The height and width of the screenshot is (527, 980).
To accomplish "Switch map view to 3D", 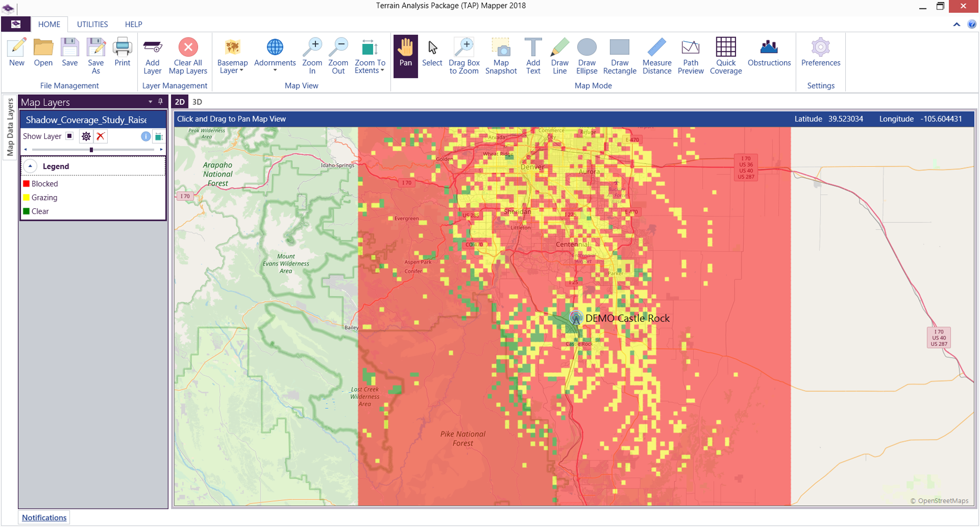I will pos(197,102).
